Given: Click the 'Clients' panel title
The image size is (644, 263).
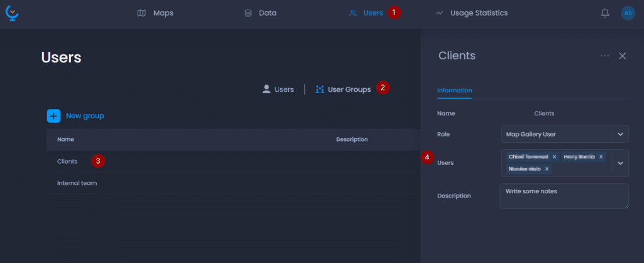Looking at the screenshot, I should (x=457, y=56).
